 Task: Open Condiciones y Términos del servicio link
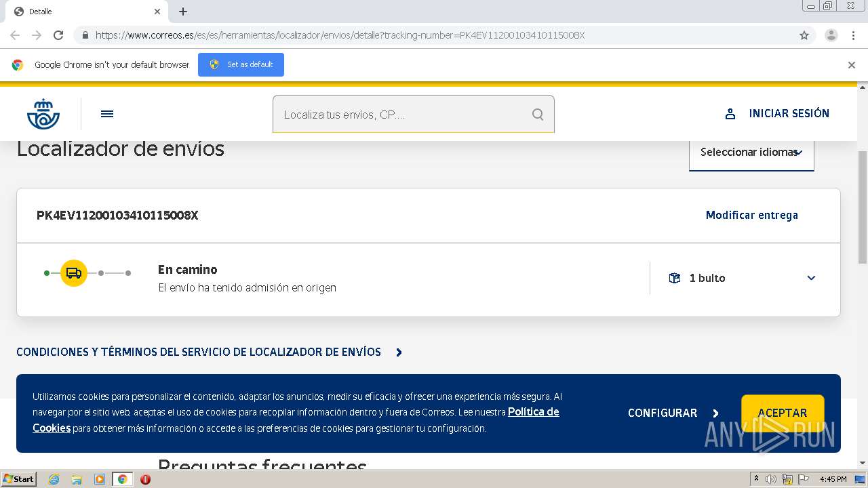click(199, 352)
